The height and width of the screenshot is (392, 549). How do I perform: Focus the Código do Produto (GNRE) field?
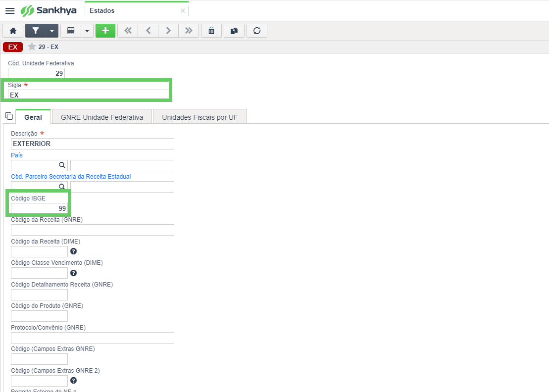(39, 316)
